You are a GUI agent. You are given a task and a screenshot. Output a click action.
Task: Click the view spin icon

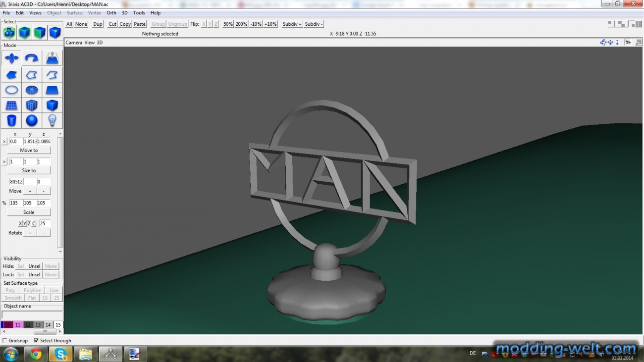603,43
